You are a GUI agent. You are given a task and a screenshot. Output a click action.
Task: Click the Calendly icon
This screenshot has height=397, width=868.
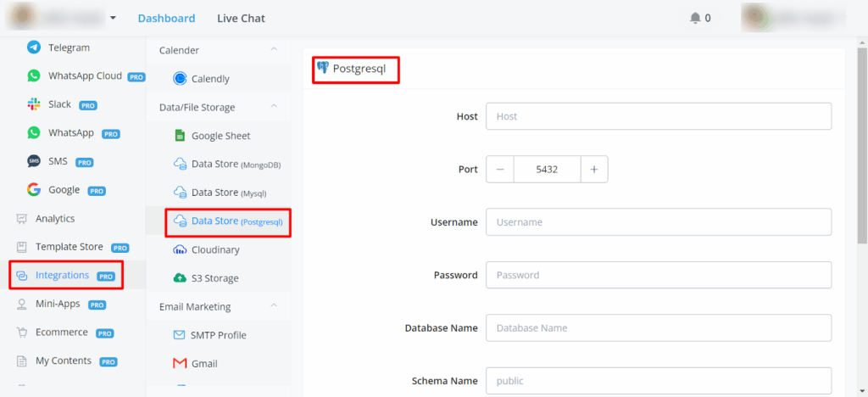pos(180,79)
